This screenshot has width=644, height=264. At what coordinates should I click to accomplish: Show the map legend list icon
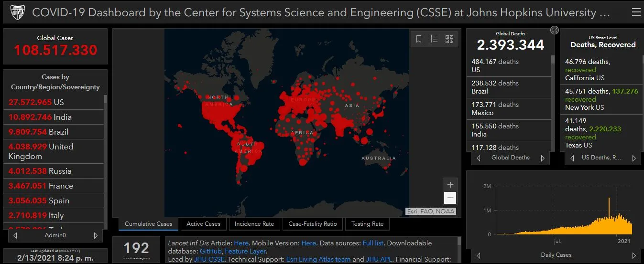click(434, 39)
